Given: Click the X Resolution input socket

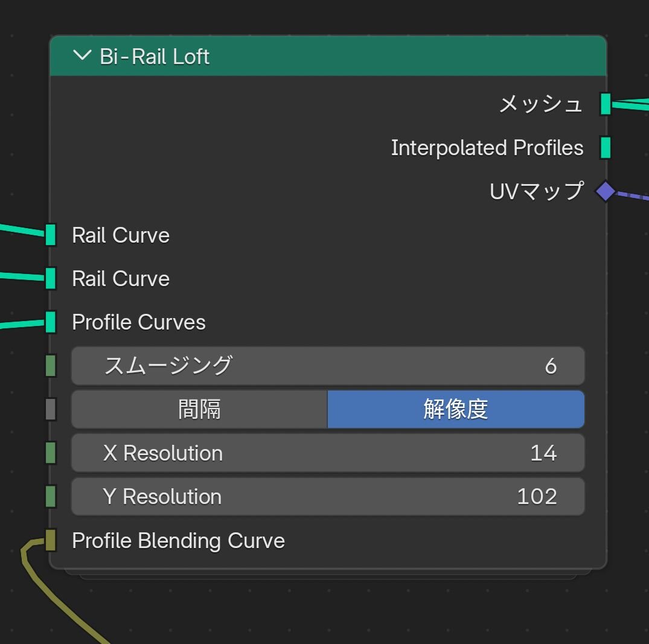Looking at the screenshot, I should [x=51, y=453].
